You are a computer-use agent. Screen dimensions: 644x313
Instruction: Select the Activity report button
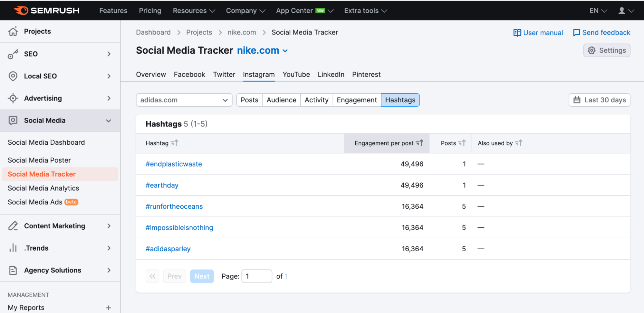click(x=316, y=100)
